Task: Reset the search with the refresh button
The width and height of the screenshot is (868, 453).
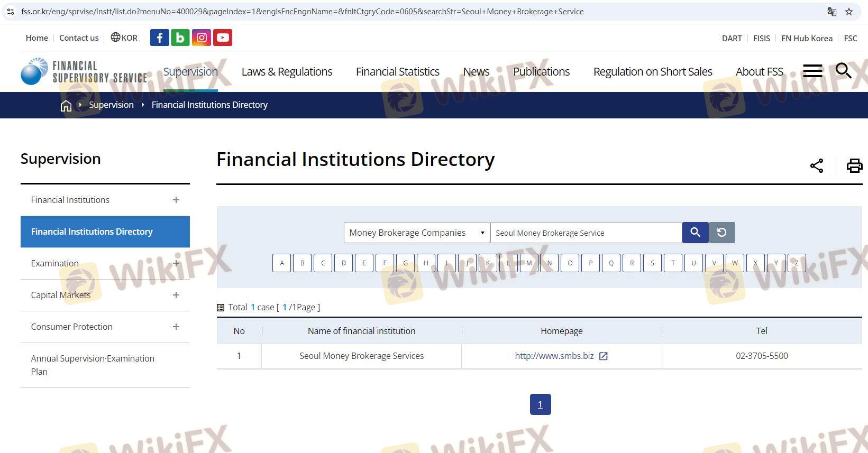Action: (721, 233)
